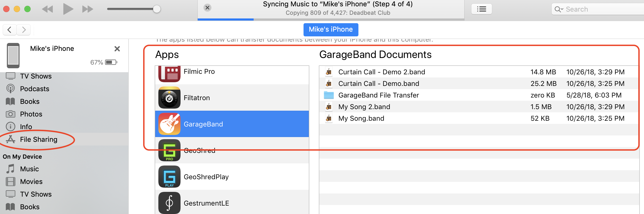Click the 52 KB size cell

(540, 118)
